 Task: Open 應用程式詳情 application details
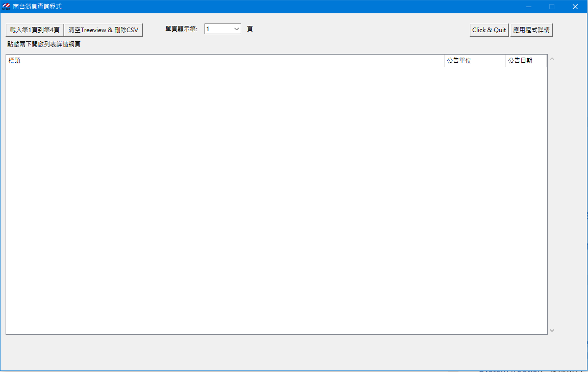point(531,30)
